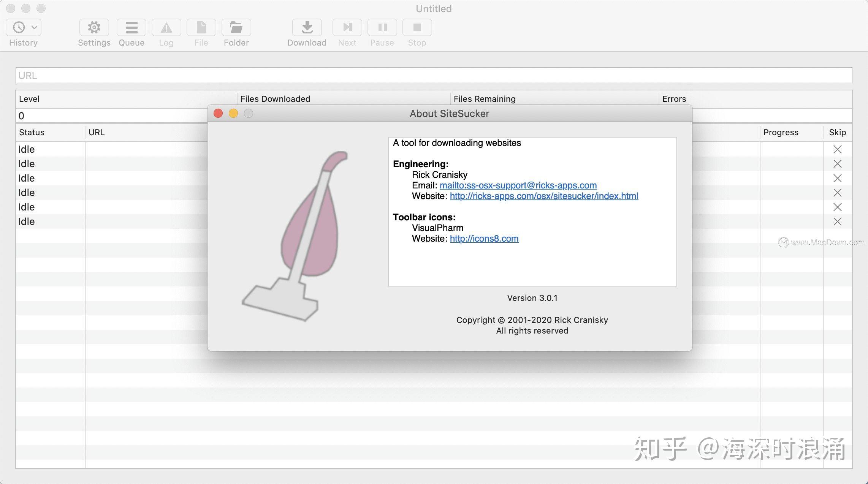868x484 pixels.
Task: Select the Errors column header
Action: (x=674, y=99)
